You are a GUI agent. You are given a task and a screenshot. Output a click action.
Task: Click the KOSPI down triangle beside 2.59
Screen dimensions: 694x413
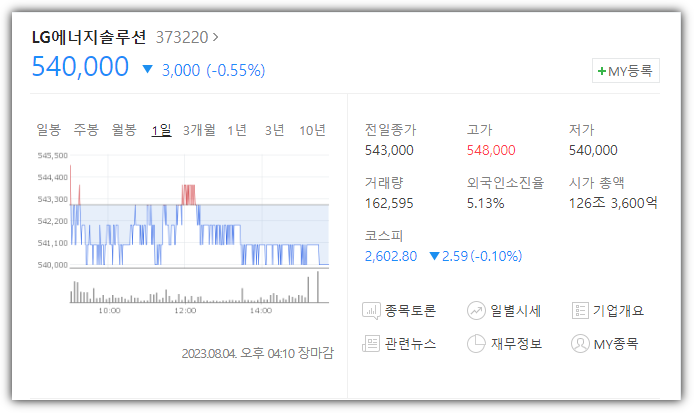pyautogui.click(x=434, y=256)
